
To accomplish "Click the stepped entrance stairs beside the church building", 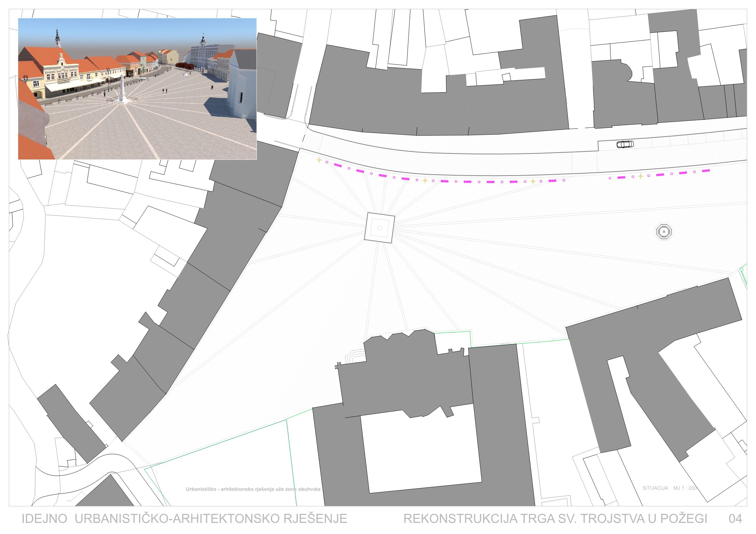I will [x=355, y=356].
